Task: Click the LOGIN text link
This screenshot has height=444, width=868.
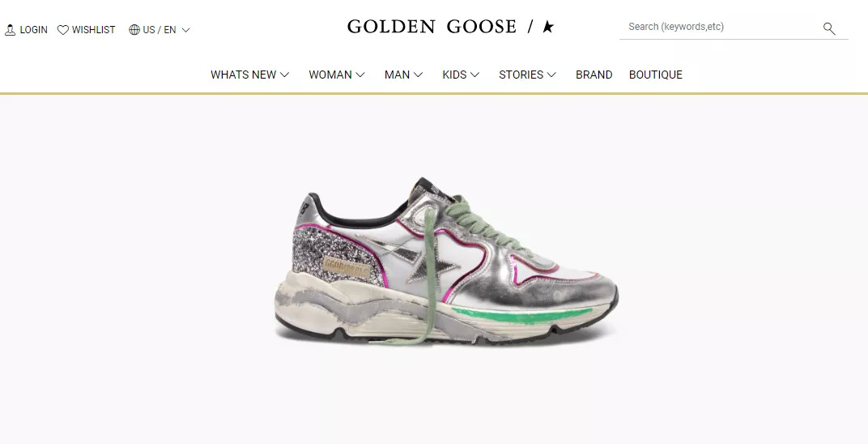Action: 34,30
